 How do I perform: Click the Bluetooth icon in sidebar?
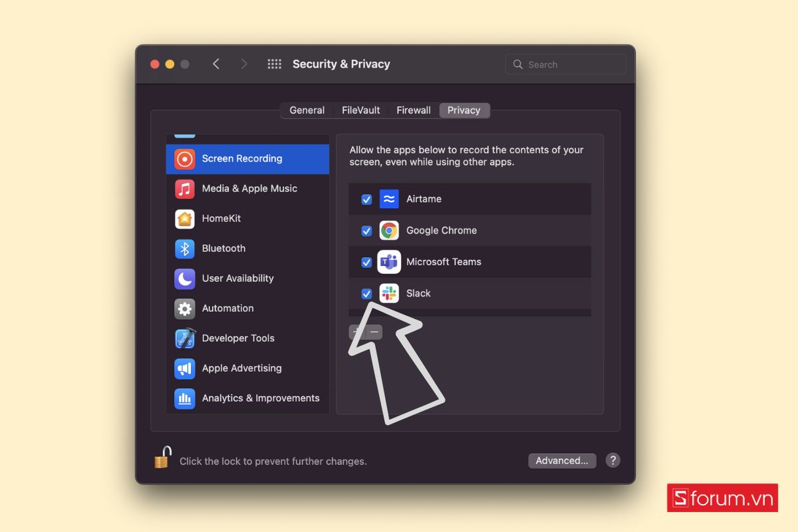185,249
